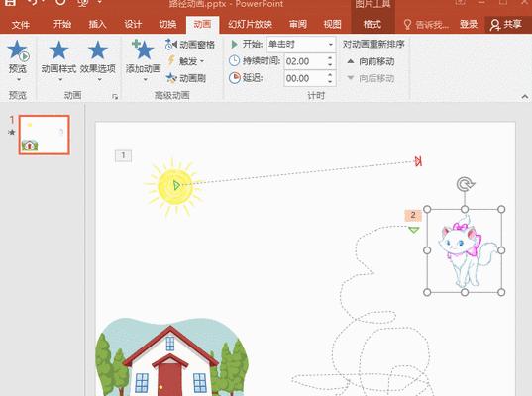The height and width of the screenshot is (396, 532).
Task: Click the cat path green start triangle
Action: click(413, 231)
